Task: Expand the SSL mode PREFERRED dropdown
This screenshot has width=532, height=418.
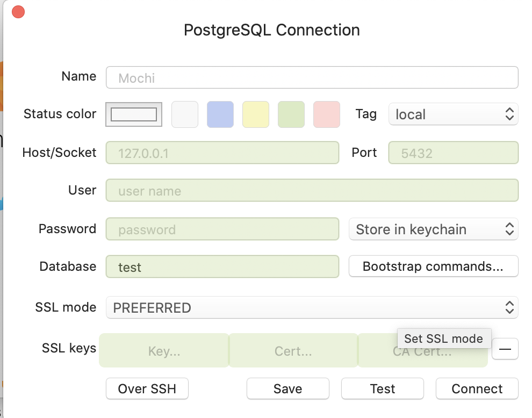Action: pos(312,308)
